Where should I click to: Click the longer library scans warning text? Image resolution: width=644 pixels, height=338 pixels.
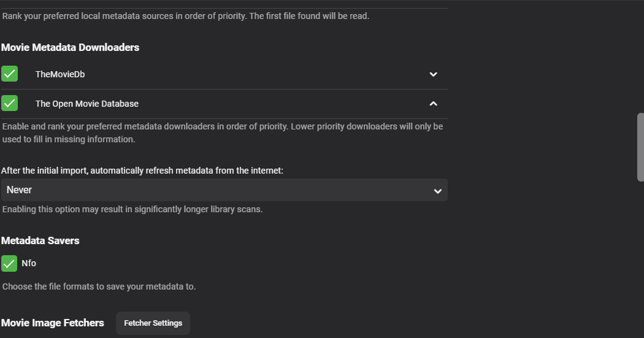(x=132, y=209)
